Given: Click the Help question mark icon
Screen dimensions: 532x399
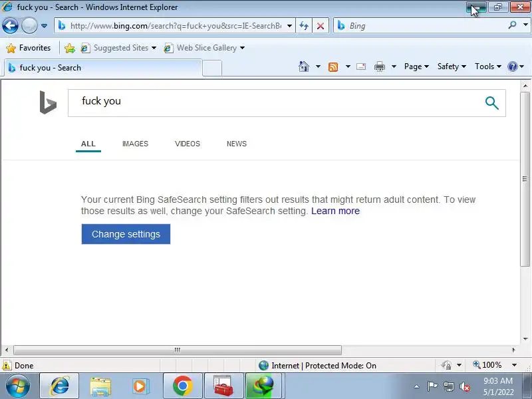Looking at the screenshot, I should [512, 66].
